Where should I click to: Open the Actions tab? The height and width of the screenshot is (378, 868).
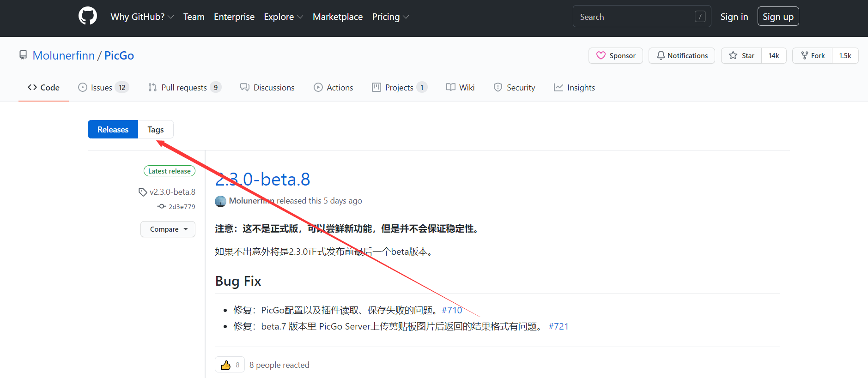(333, 87)
